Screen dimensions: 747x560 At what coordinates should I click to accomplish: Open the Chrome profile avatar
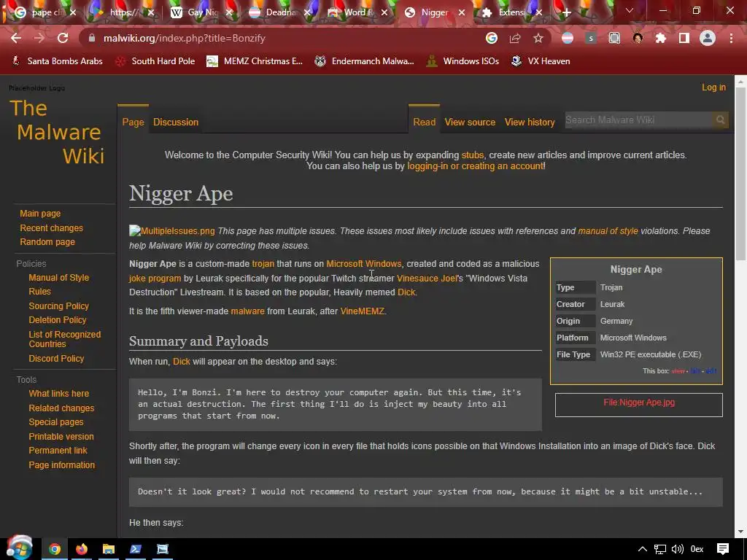708,38
